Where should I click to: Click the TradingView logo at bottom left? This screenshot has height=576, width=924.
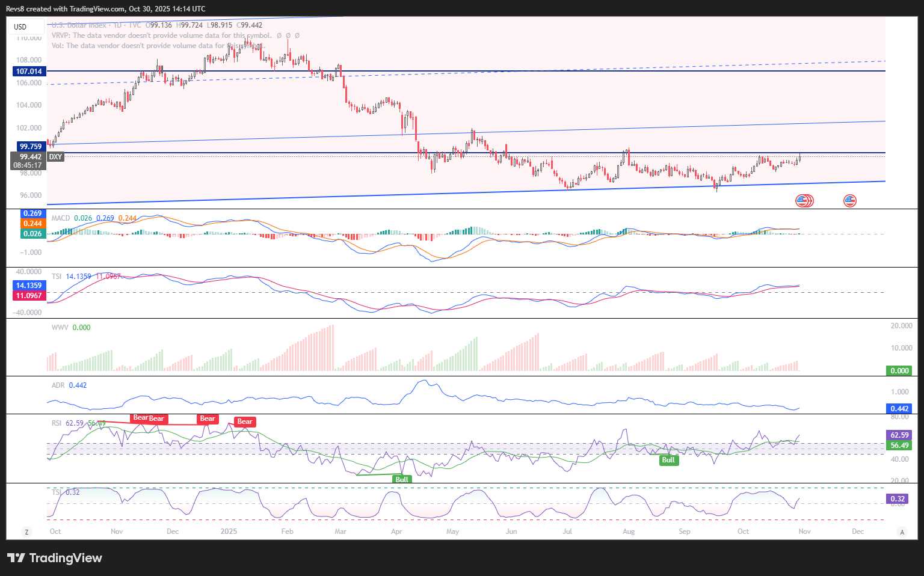(x=55, y=558)
